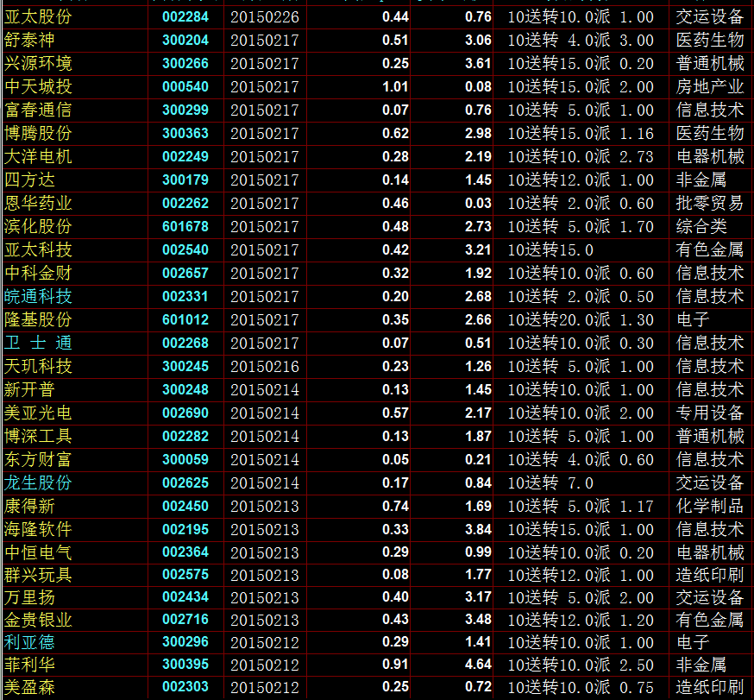
Task: Select 龙生股份 stock name
Action: 38,483
